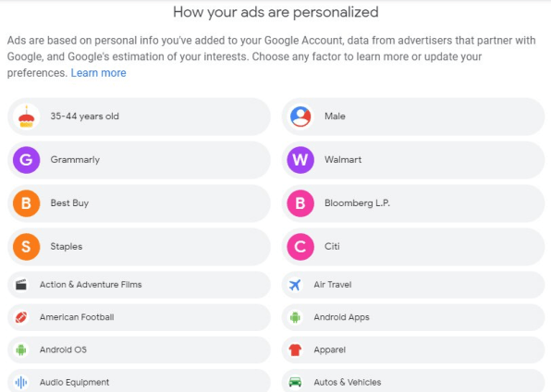Click the Action films clapperboard icon
551x392 pixels.
pyautogui.click(x=21, y=285)
